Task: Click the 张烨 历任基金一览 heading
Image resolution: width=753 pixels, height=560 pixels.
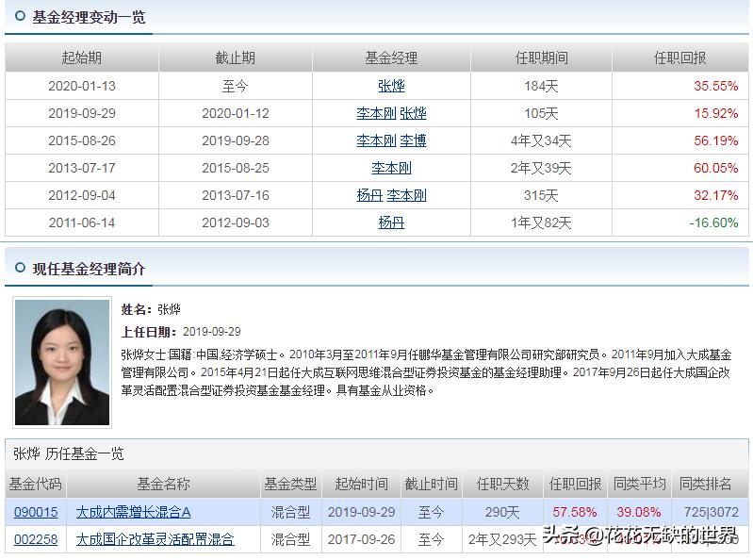Action: point(69,453)
